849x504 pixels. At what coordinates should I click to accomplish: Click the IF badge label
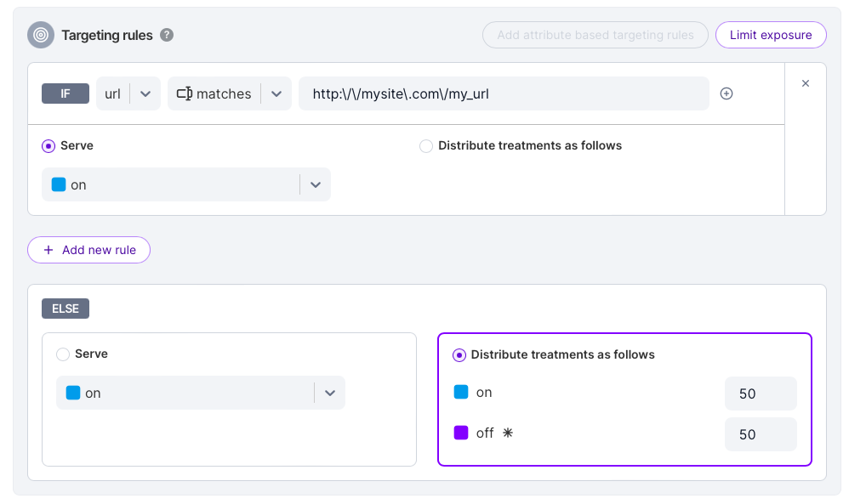click(66, 93)
